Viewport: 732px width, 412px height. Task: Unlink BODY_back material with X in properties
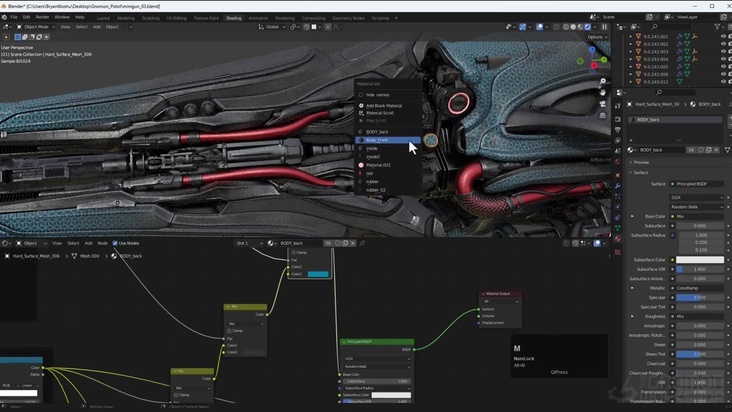pos(716,150)
